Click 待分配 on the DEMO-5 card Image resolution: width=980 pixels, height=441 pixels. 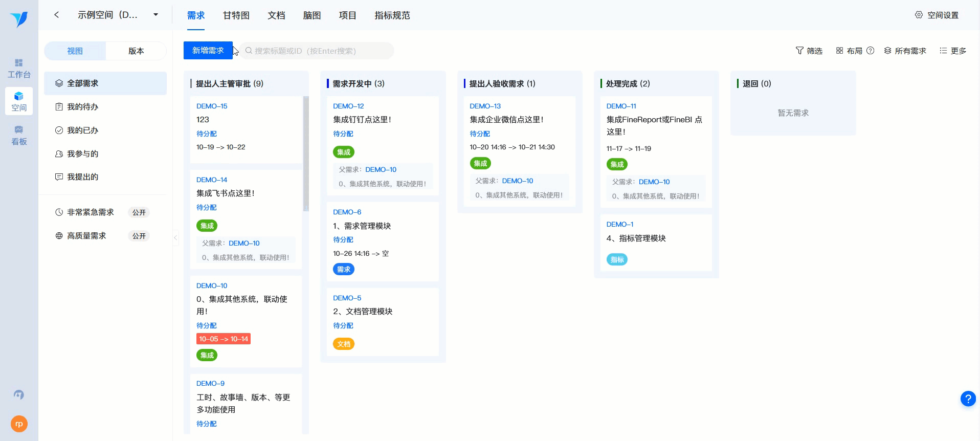[343, 325]
